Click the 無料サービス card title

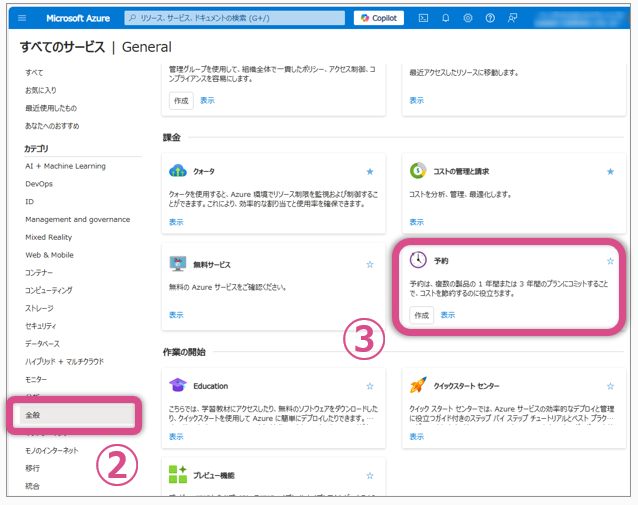point(212,265)
